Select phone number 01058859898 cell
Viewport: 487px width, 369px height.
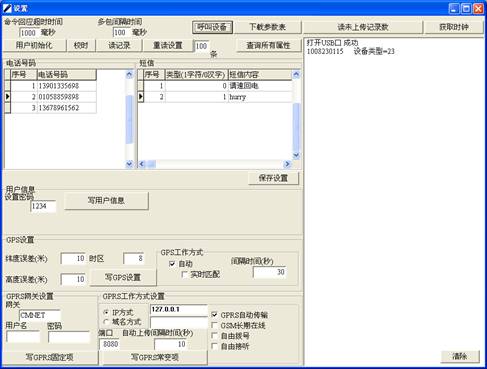(x=67, y=97)
